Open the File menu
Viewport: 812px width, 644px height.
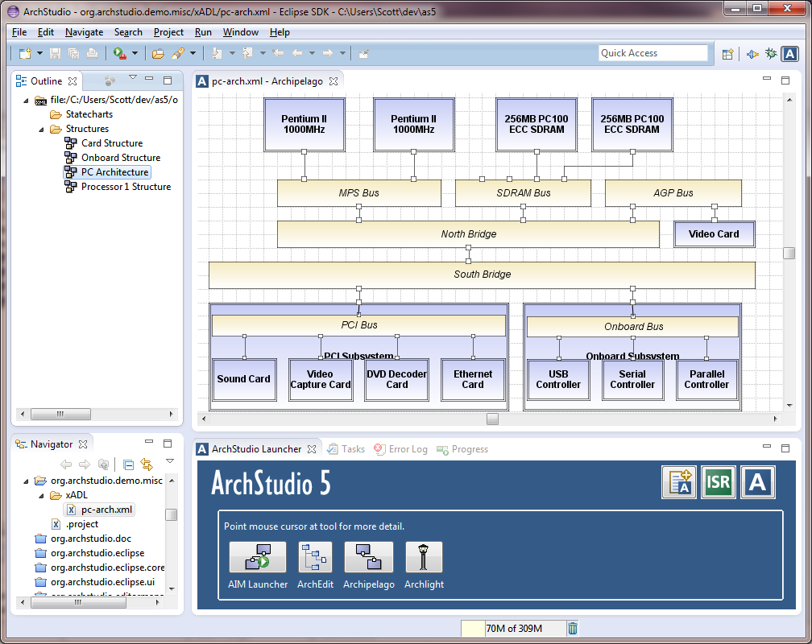19,32
